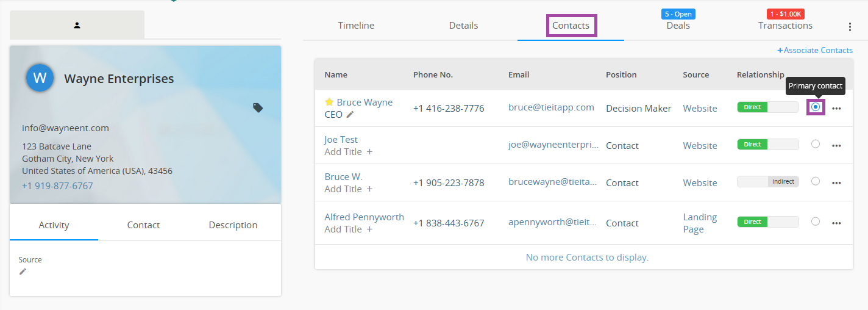Open the Deals tab
The height and width of the screenshot is (310, 868).
coord(678,26)
